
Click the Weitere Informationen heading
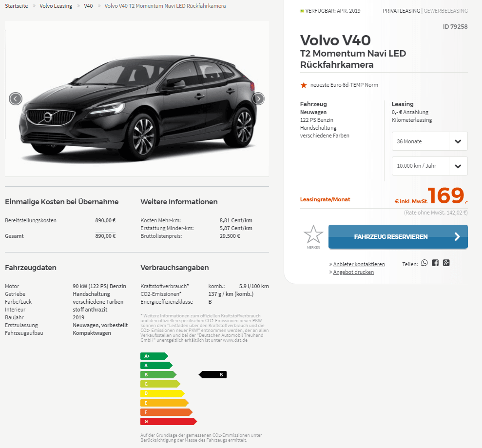[x=179, y=202]
